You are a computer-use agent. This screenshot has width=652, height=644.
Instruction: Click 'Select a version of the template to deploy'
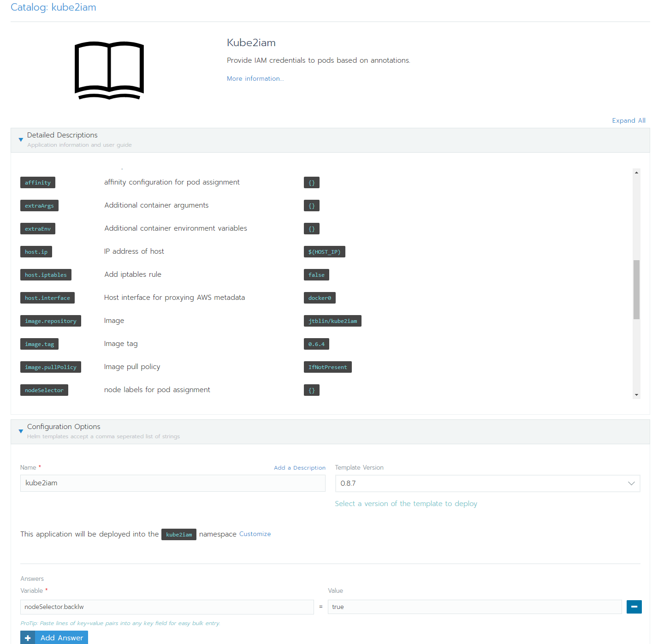pos(406,504)
